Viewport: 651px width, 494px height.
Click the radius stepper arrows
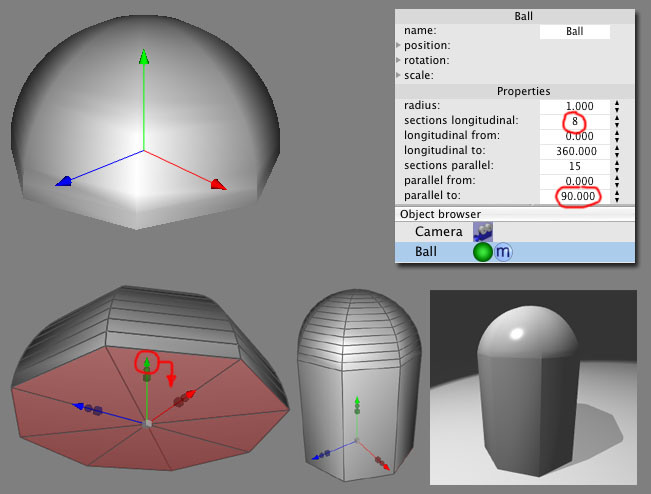coord(617,106)
